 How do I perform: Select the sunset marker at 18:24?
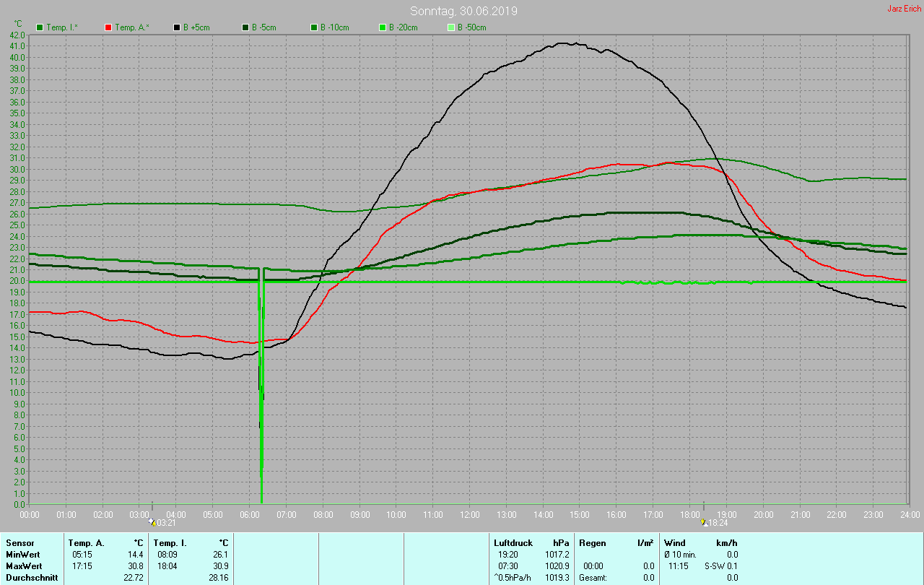click(704, 521)
